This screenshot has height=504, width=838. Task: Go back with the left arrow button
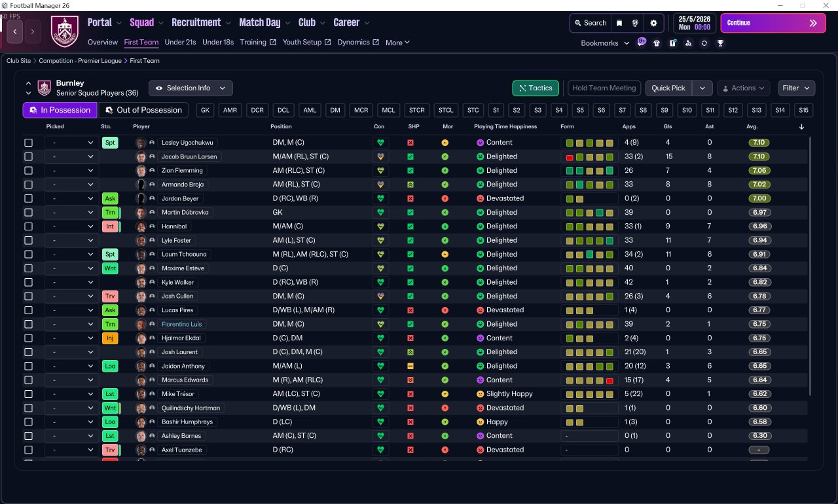pyautogui.click(x=15, y=31)
